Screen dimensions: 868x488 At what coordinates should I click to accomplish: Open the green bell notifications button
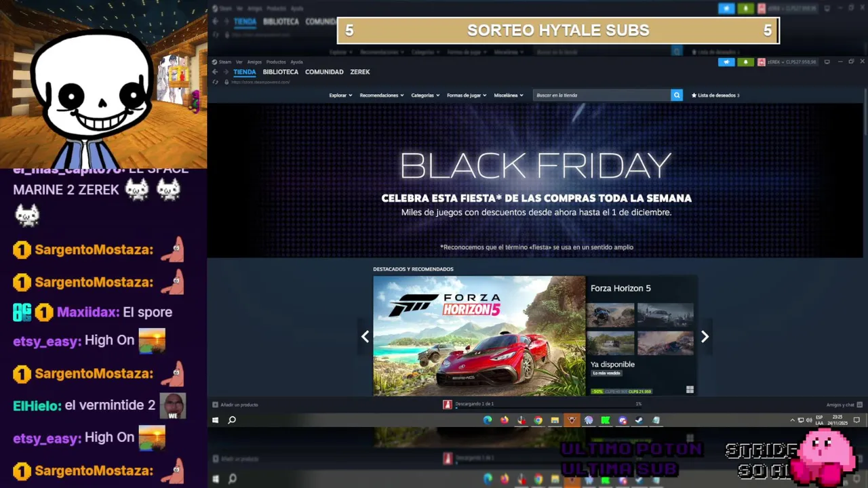(x=745, y=62)
